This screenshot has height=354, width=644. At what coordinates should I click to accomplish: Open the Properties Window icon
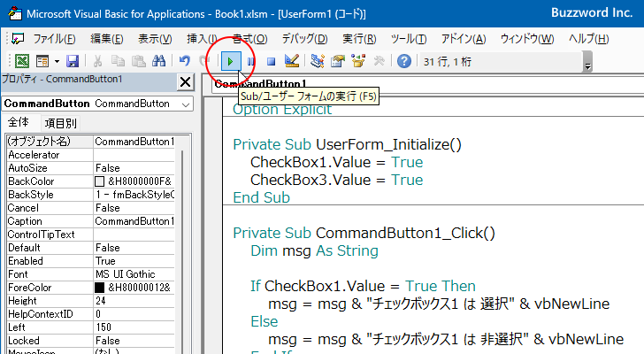pos(338,62)
